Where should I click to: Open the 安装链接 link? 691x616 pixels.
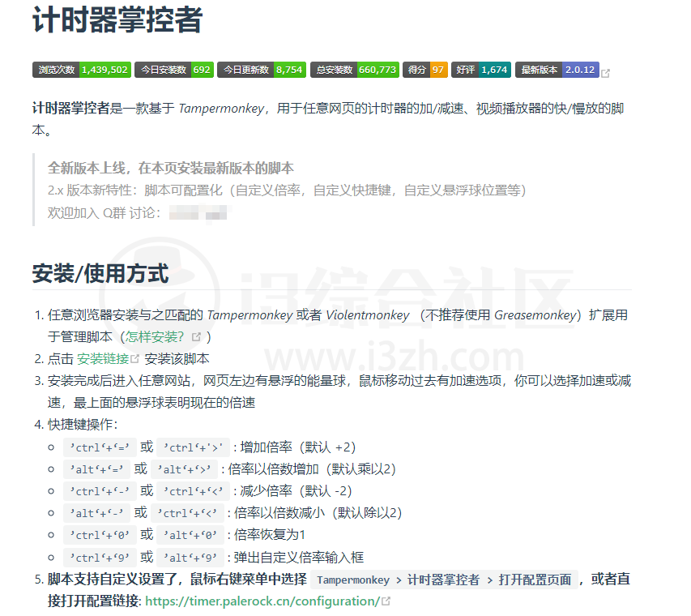coord(103,359)
